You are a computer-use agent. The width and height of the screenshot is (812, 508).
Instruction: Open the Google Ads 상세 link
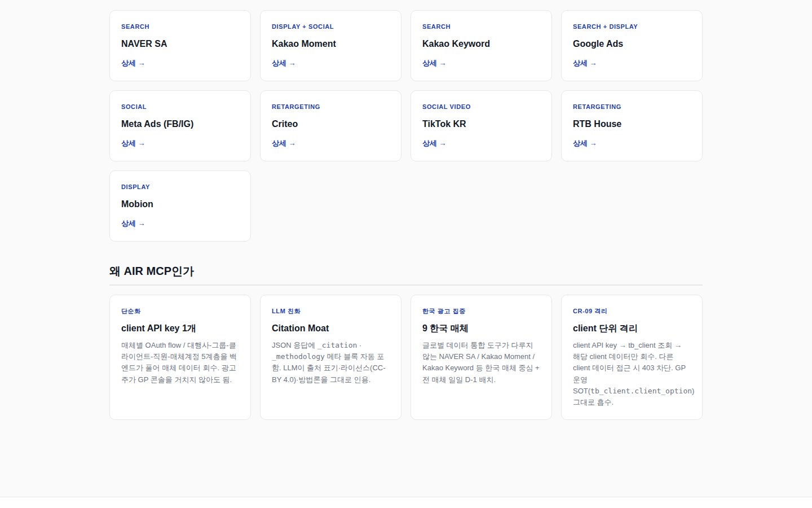click(585, 63)
